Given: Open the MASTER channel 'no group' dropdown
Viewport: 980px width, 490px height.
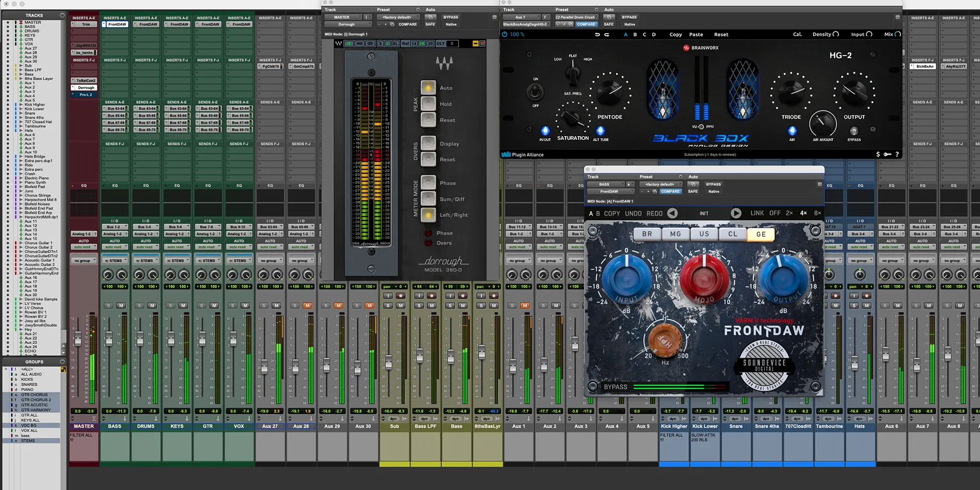Looking at the screenshot, I should 84,261.
